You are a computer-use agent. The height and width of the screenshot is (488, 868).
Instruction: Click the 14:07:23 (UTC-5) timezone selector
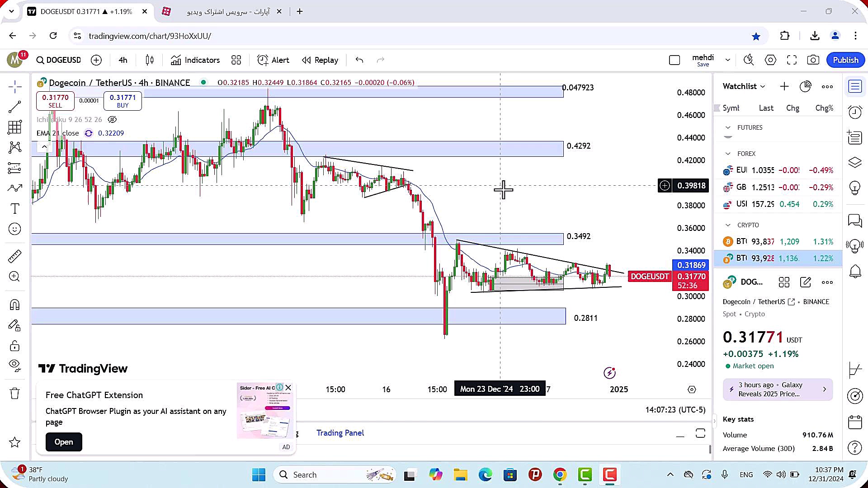point(675,410)
